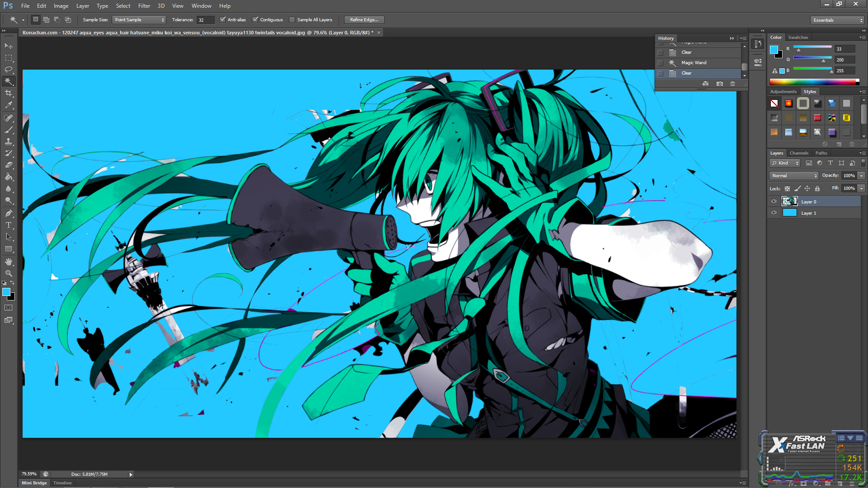
Task: Select the Horizontal Type tool
Action: (9, 225)
